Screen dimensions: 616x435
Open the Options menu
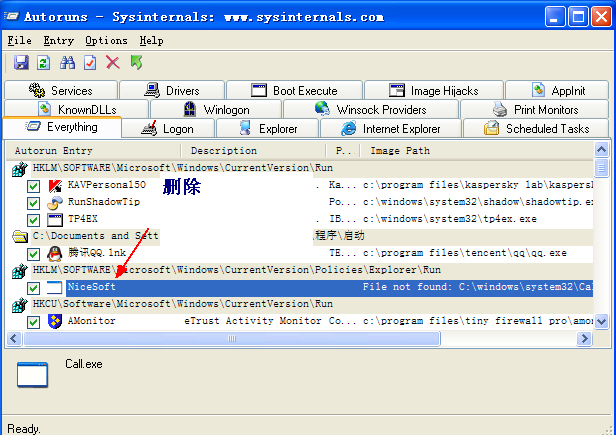[x=106, y=40]
